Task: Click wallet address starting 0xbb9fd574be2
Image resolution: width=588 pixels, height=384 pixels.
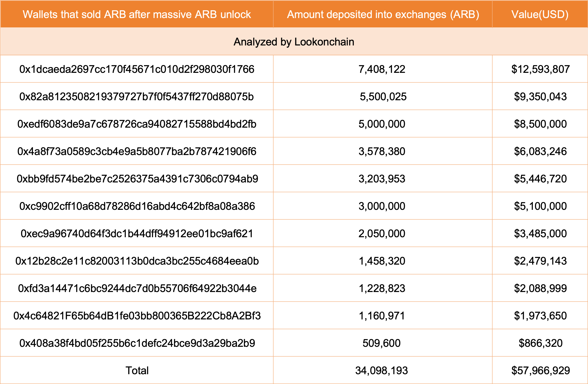Action: coord(137,179)
